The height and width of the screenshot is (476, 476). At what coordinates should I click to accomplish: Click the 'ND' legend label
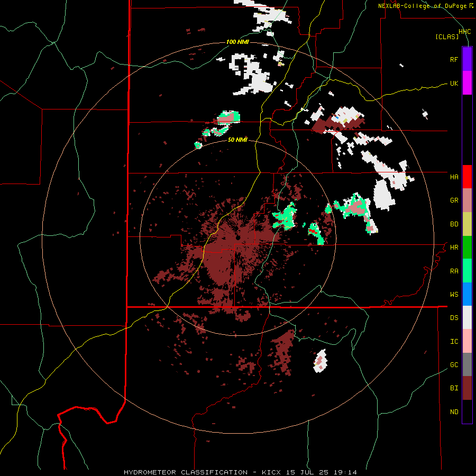click(x=454, y=412)
